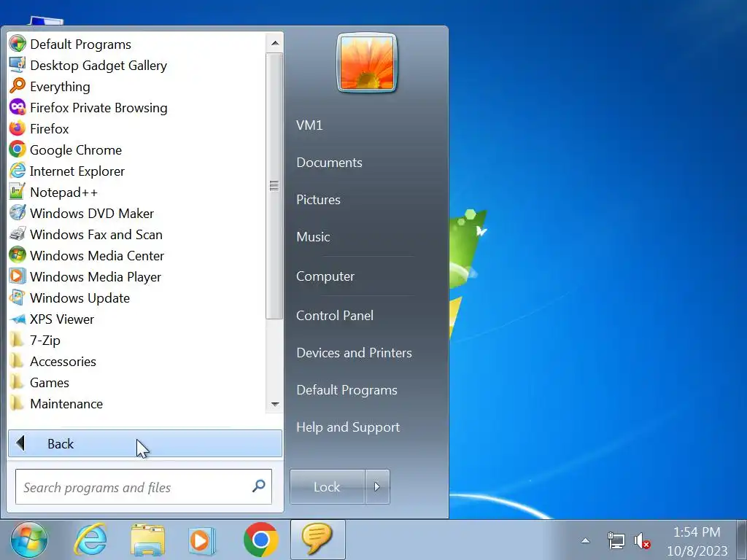Viewport: 747px width, 560px height.
Task: Open Default Programs in the right pane
Action: pos(347,390)
